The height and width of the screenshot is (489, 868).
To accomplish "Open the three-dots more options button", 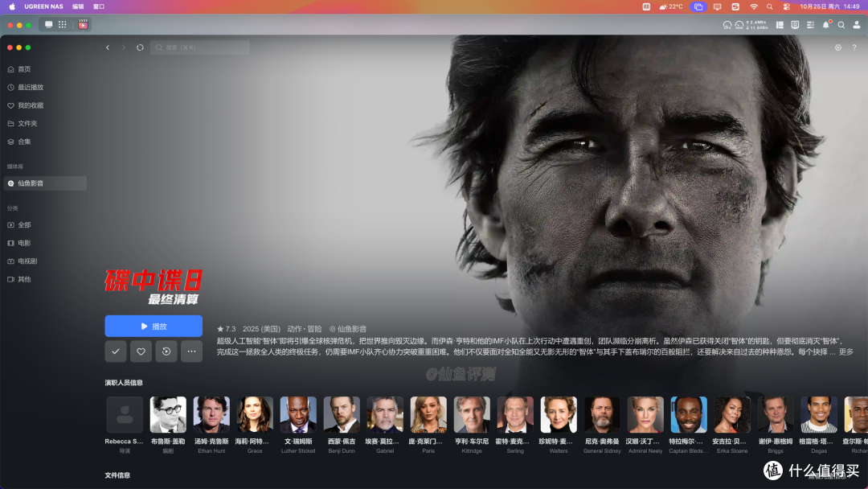I will coord(191,351).
